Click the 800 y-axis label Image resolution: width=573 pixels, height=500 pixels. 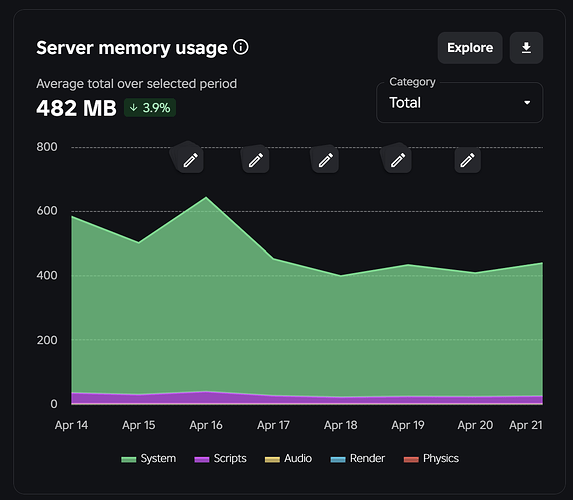47,147
